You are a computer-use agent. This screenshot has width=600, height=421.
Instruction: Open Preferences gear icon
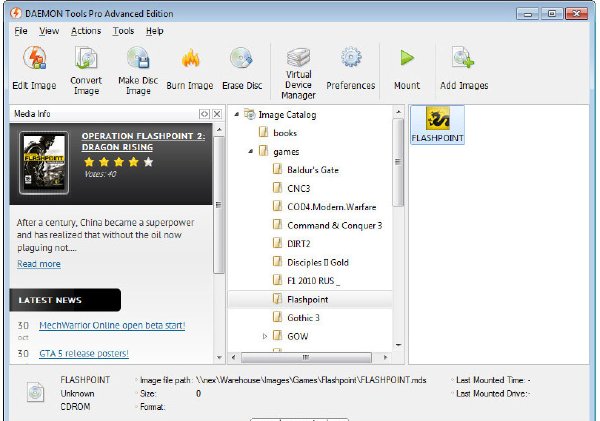(351, 68)
